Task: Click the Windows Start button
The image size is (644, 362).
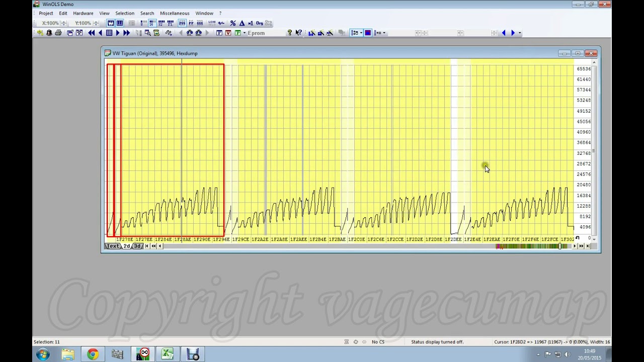Action: coord(43,354)
